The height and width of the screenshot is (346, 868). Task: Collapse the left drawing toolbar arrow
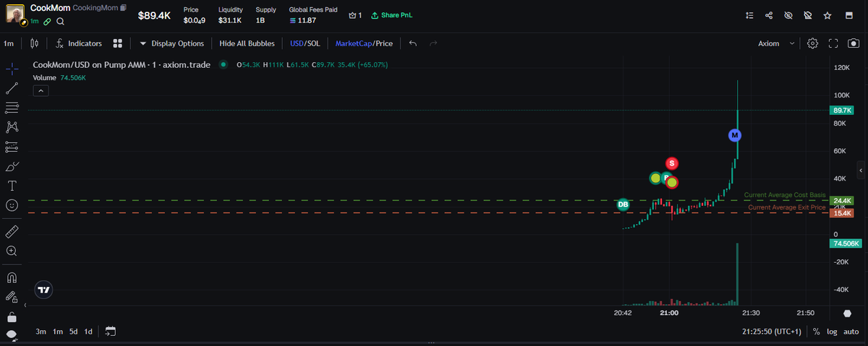click(25, 306)
